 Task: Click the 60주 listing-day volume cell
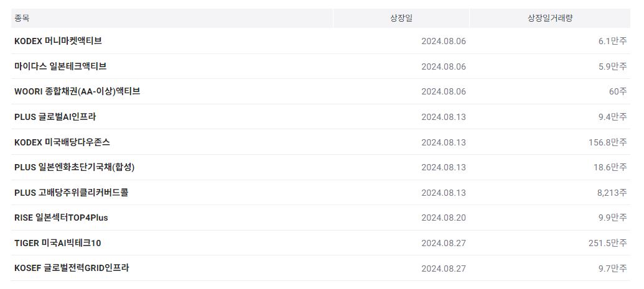[617, 91]
